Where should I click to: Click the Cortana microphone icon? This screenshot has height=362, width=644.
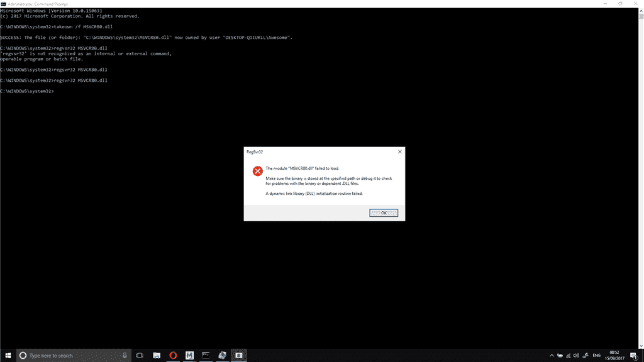[125, 356]
